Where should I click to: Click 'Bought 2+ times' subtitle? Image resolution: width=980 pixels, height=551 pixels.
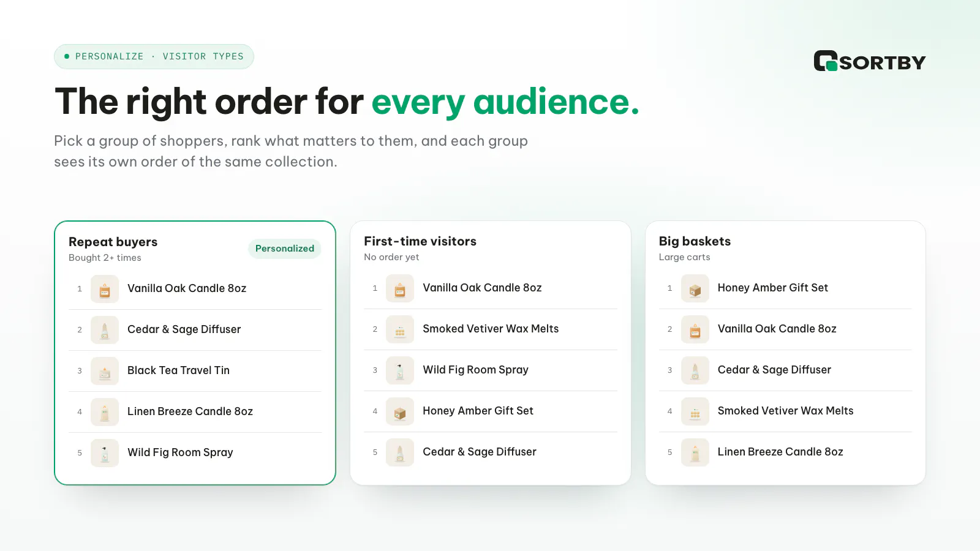(105, 258)
